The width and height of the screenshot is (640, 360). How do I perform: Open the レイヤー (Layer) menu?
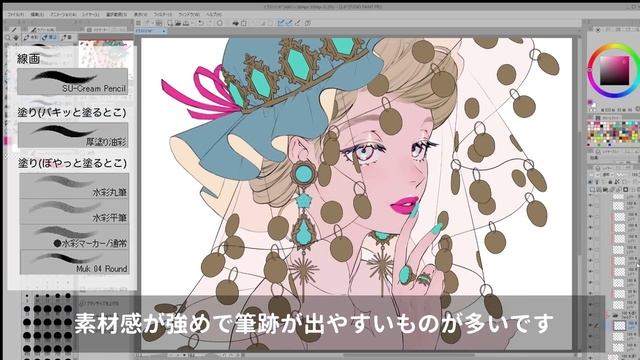pos(91,14)
